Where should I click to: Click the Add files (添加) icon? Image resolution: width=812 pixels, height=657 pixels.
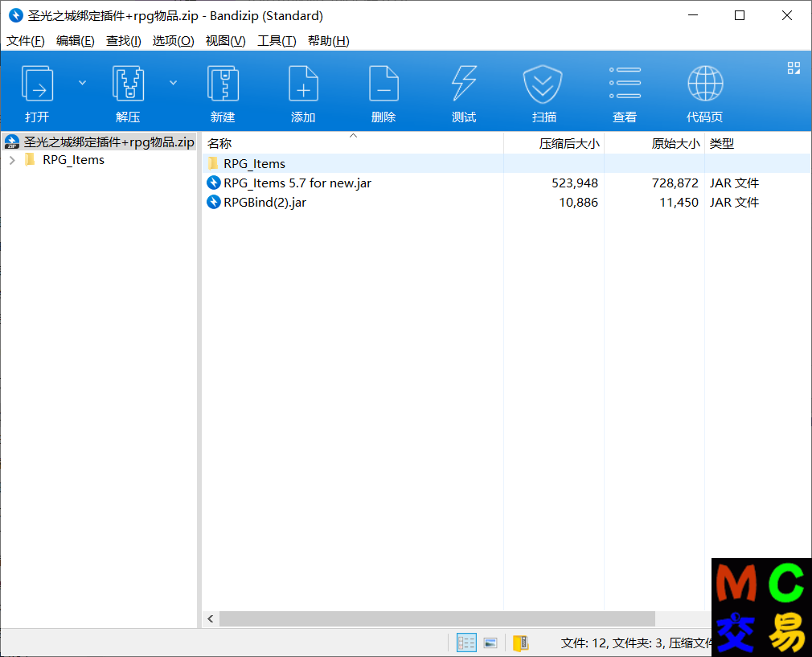click(303, 84)
